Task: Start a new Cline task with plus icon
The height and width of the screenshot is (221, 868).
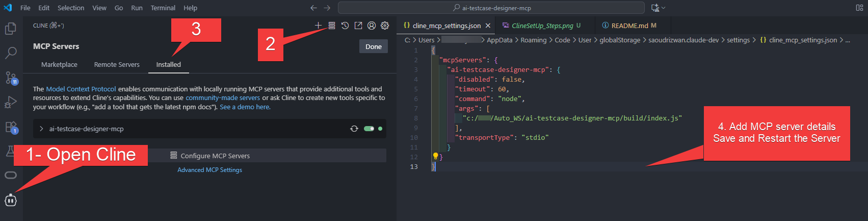Action: tap(318, 26)
